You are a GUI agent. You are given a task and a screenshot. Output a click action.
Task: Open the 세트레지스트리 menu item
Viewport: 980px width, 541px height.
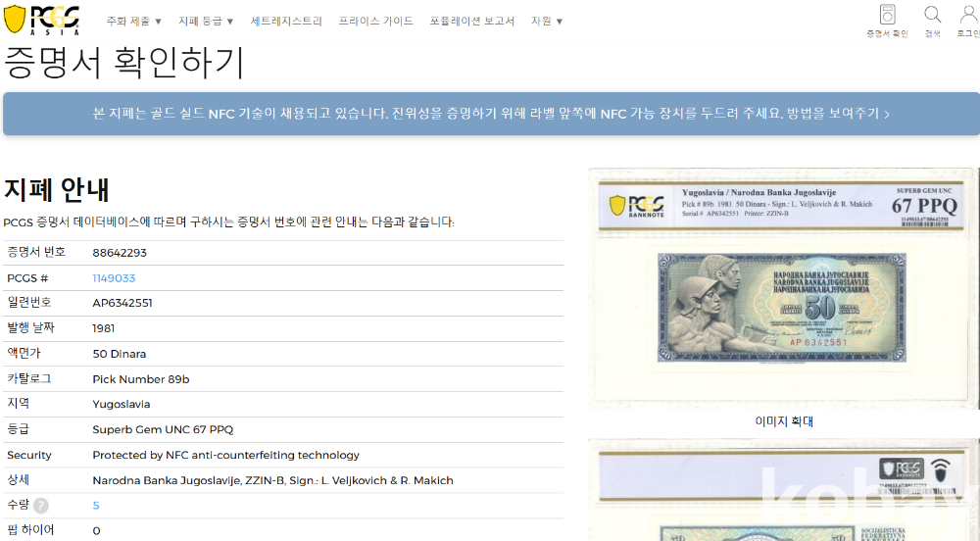pyautogui.click(x=286, y=22)
